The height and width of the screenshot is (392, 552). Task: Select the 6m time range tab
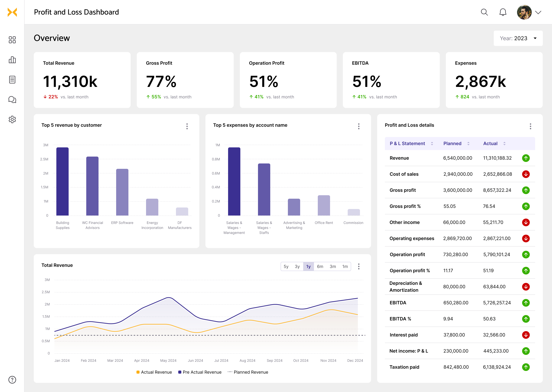[x=320, y=266]
